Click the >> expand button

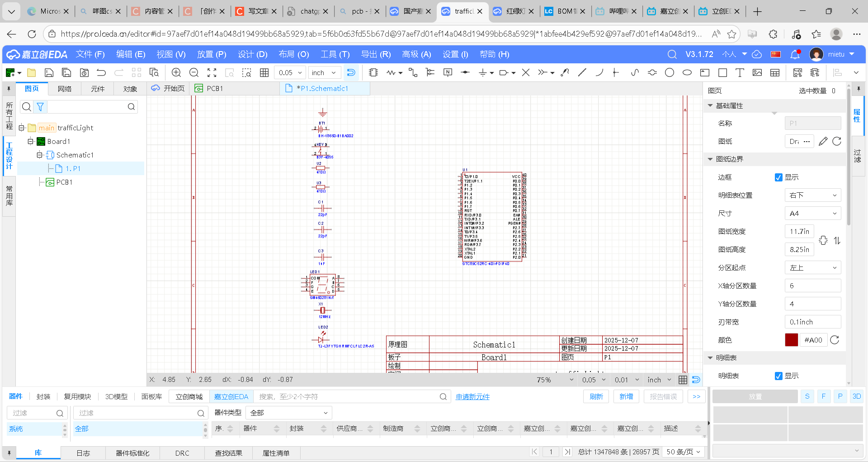(696, 396)
